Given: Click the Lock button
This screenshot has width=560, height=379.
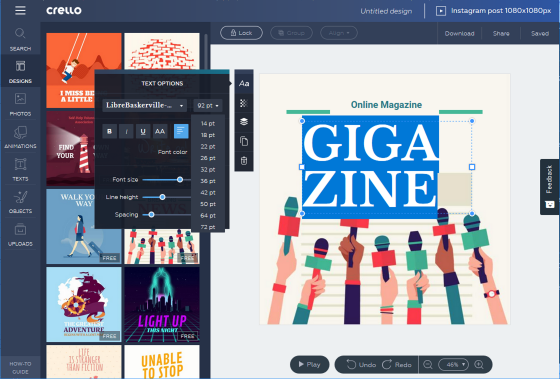Looking at the screenshot, I should click(x=241, y=33).
